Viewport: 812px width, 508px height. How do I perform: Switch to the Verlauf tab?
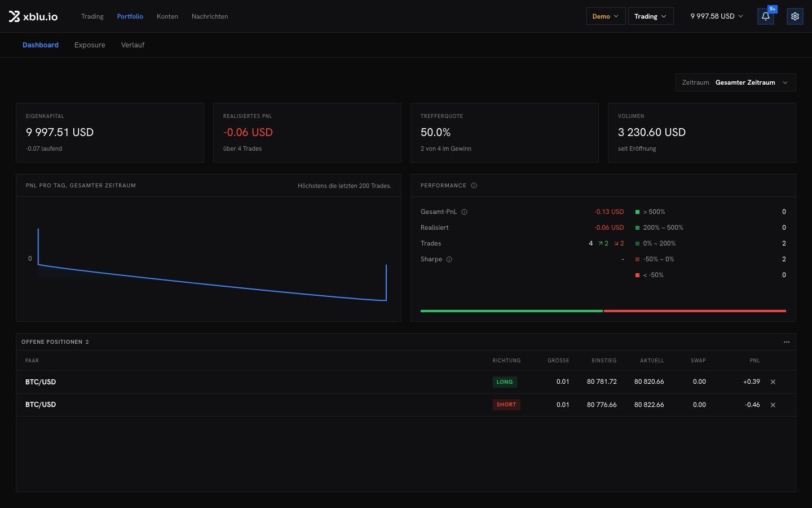click(133, 45)
